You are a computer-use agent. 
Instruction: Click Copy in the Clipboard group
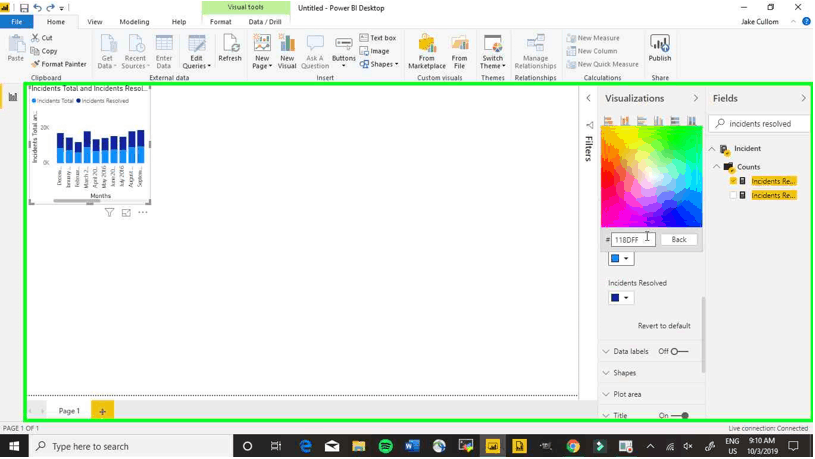pos(44,51)
